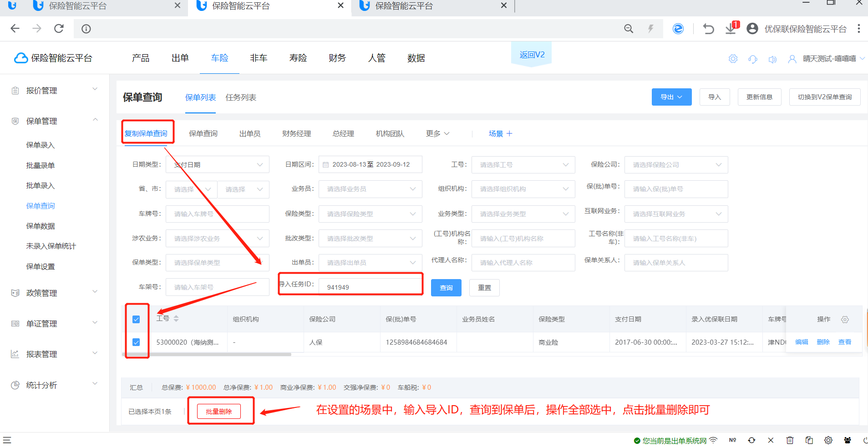Expand 政策管理 in the sidebar

[55, 293]
